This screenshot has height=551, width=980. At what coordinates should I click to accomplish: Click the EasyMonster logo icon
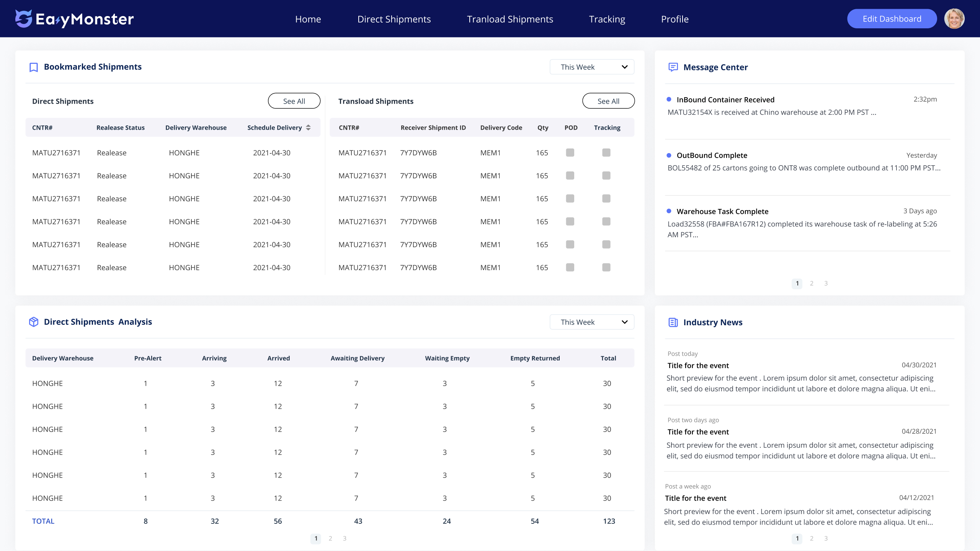tap(23, 19)
